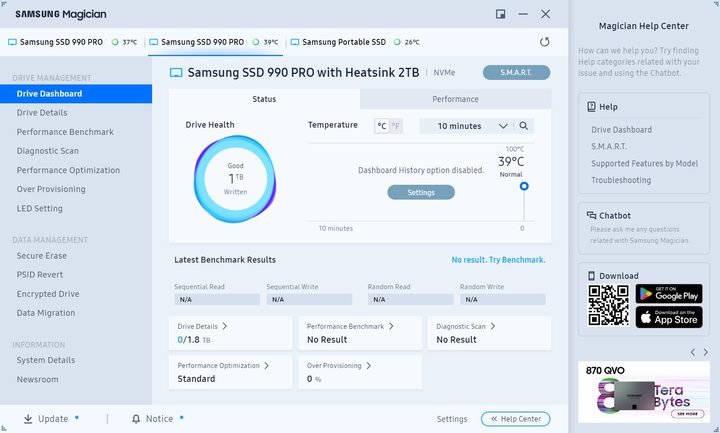The width and height of the screenshot is (720, 433).
Task: Click the Chatbot speech icon
Action: pos(591,215)
